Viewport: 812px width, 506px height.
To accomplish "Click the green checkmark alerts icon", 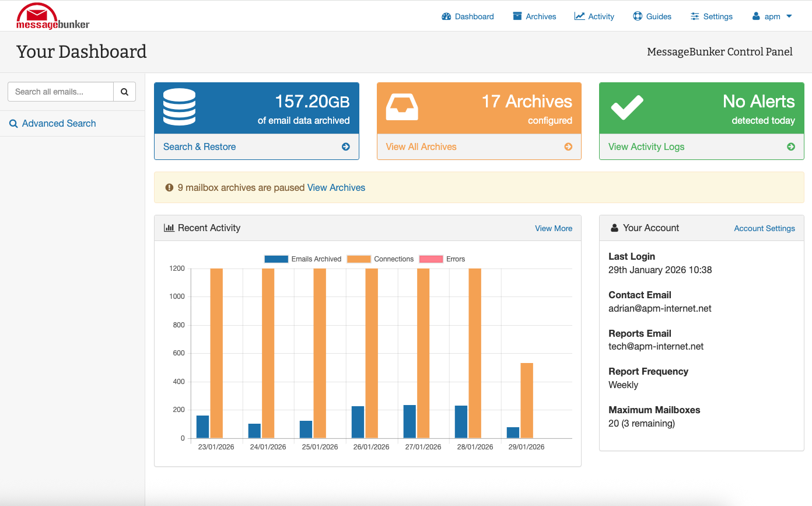I will point(626,107).
